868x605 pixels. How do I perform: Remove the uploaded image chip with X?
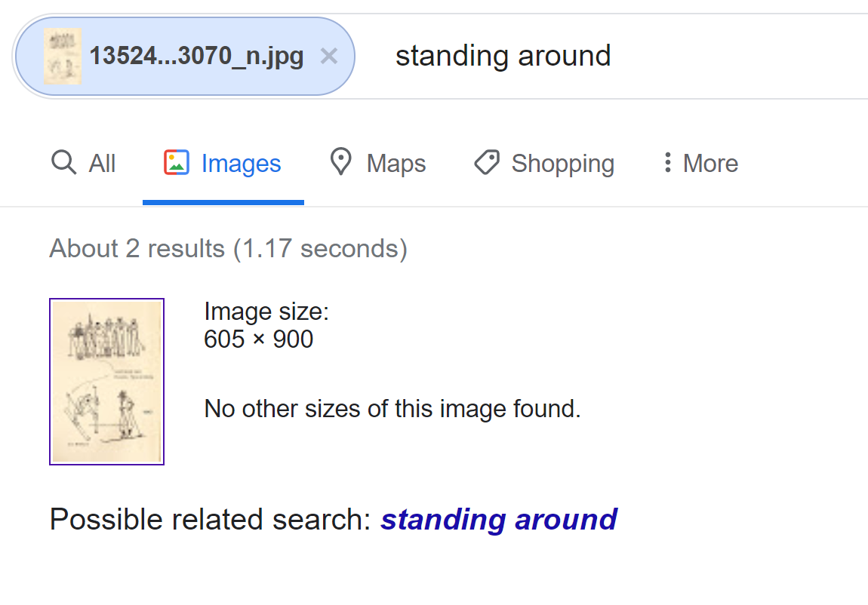329,56
